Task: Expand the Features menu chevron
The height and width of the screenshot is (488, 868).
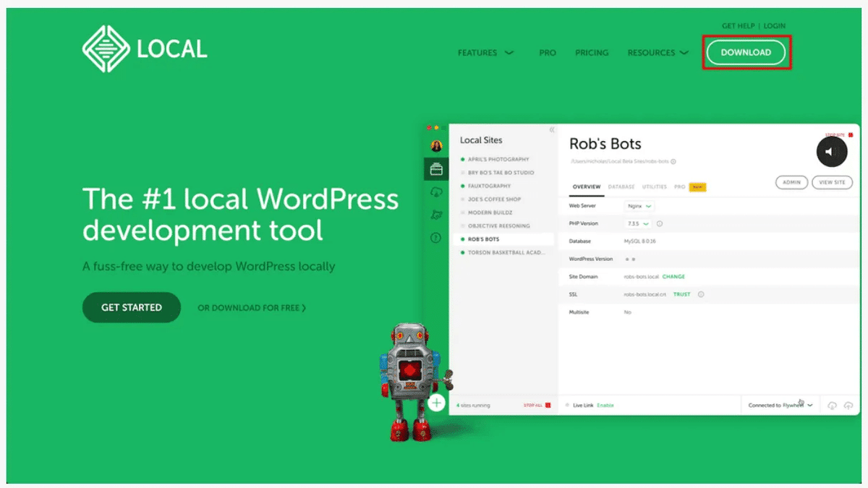Action: [509, 53]
